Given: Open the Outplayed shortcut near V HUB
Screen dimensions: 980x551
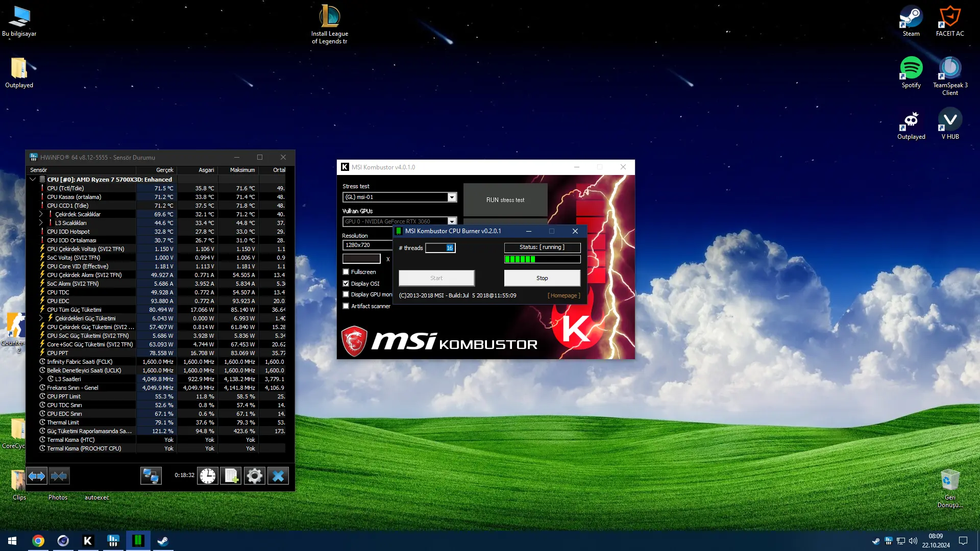Looking at the screenshot, I should (911, 124).
